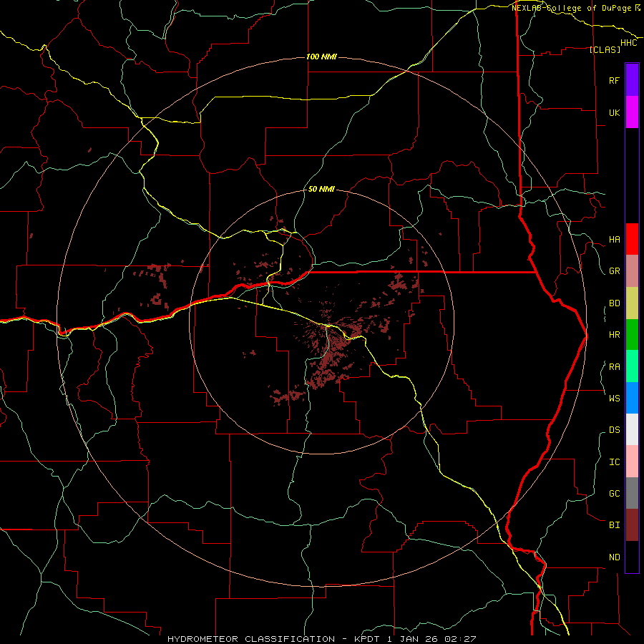
Task: Click the BD yellow legend swatch
Action: pos(632,303)
